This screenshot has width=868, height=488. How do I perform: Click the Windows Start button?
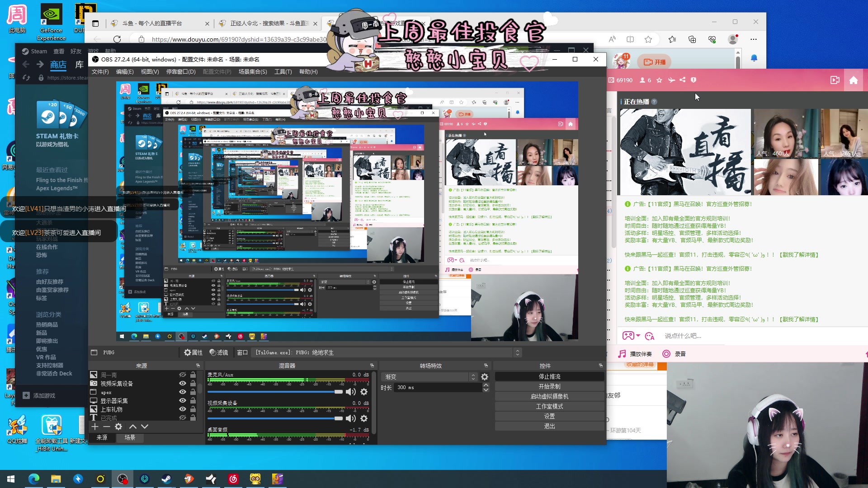11,479
